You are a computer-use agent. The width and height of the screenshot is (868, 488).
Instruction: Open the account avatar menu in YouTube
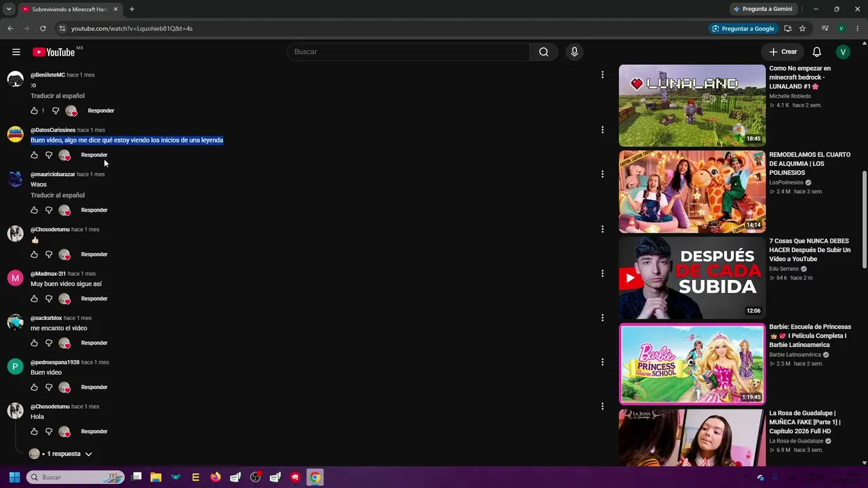843,52
